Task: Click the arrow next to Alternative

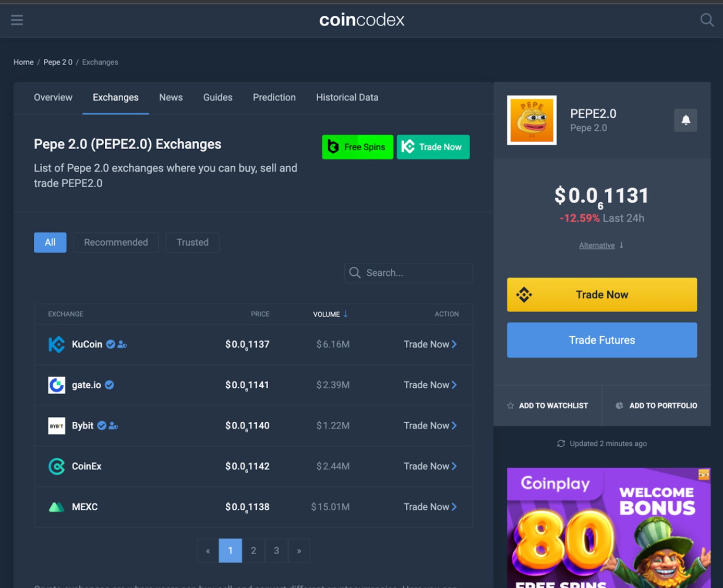Action: pos(621,245)
